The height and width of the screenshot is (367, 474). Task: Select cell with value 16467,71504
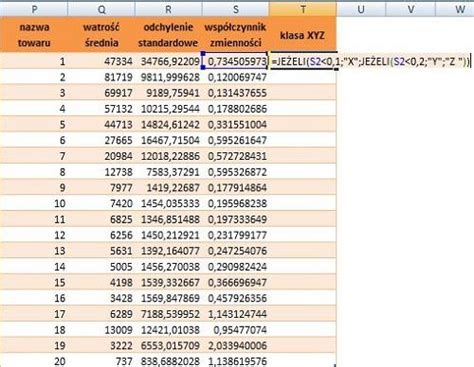(x=168, y=140)
